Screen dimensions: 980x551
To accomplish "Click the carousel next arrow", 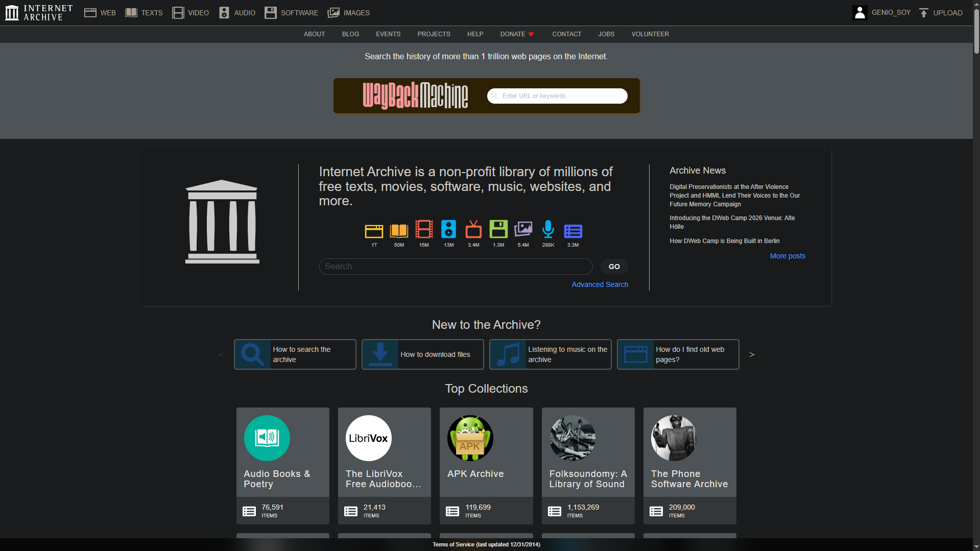I will coord(752,354).
